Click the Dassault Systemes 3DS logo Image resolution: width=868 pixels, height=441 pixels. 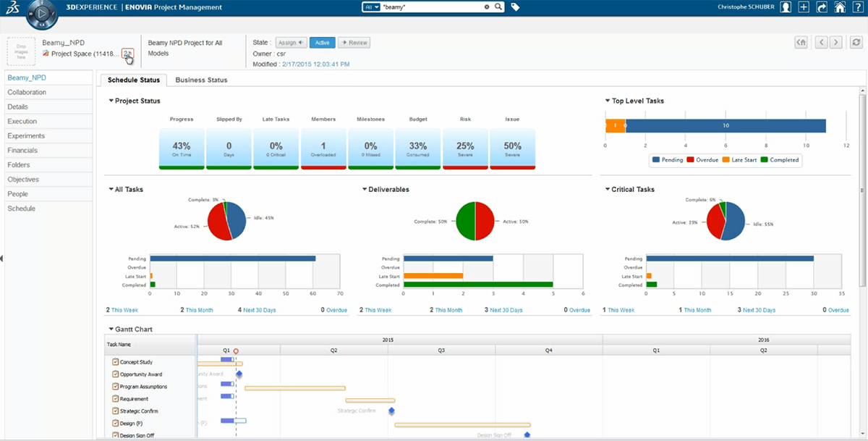pos(13,7)
